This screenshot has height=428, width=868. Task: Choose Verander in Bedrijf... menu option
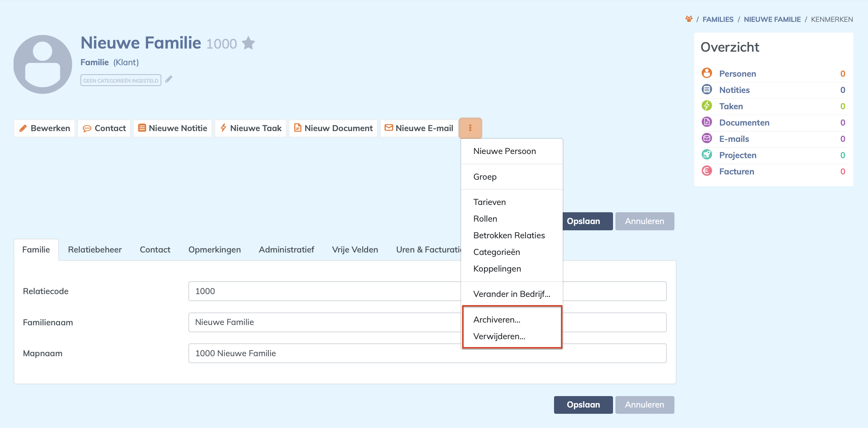(x=511, y=294)
